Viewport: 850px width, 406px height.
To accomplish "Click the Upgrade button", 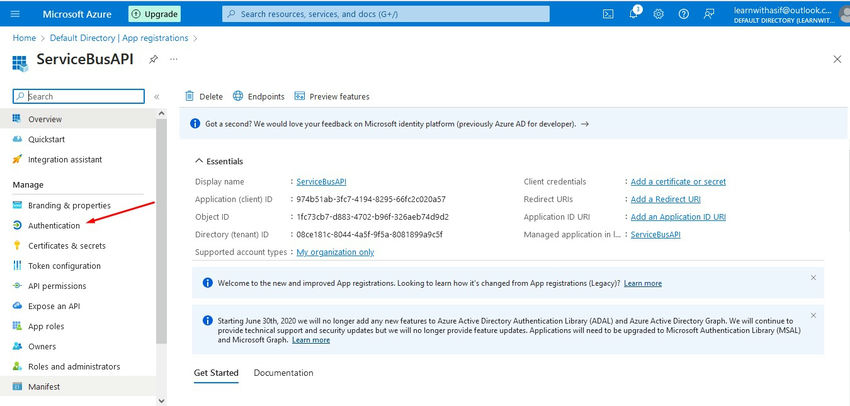I will pyautogui.click(x=154, y=14).
